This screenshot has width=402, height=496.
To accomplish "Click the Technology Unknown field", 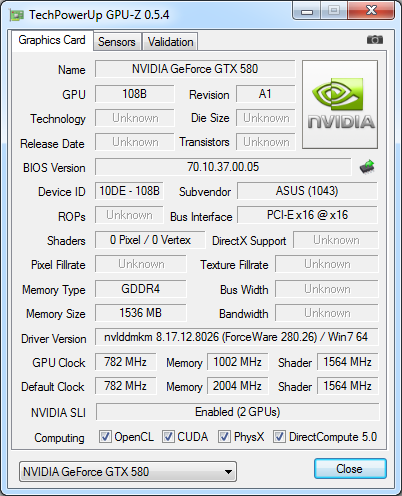I will tap(134, 118).
